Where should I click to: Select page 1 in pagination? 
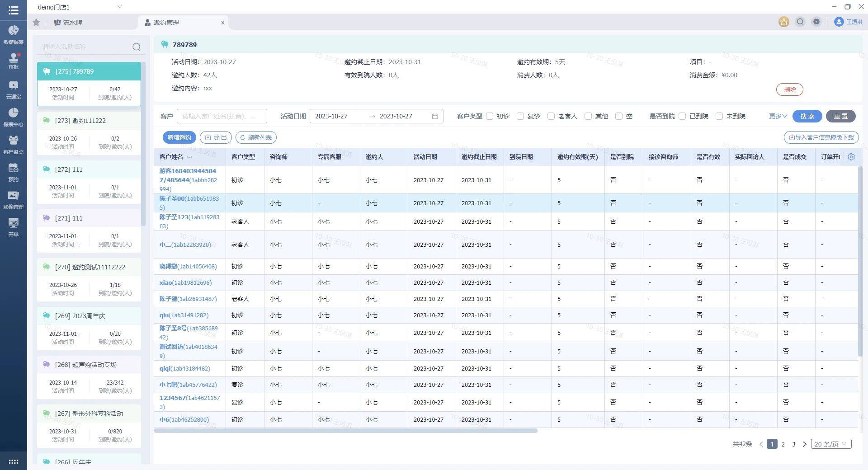(x=772, y=444)
